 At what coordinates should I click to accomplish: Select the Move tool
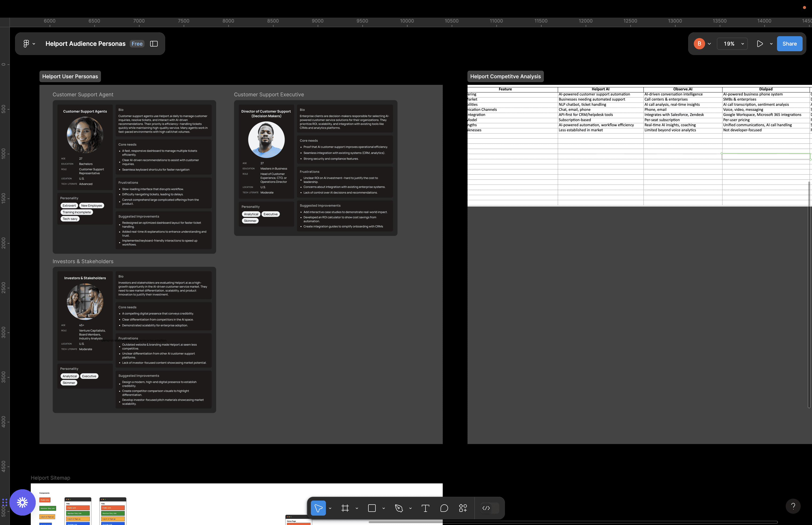[318, 508]
